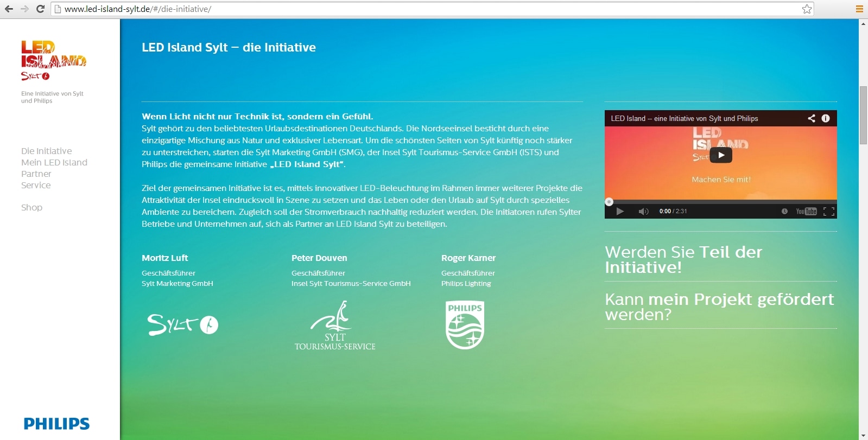Click play icon in video control bar
Viewport: 868px width, 440px height.
coord(620,211)
